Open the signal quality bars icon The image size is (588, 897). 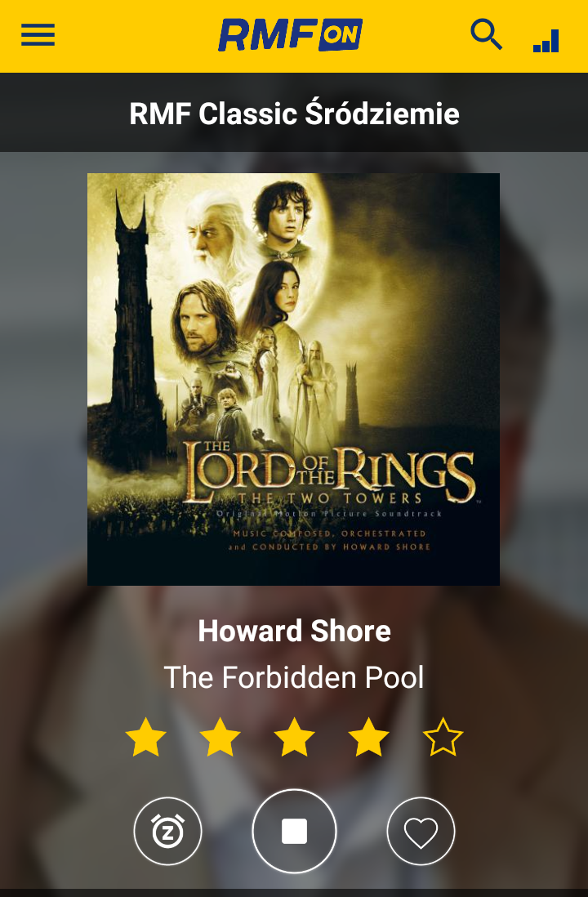pyautogui.click(x=546, y=41)
